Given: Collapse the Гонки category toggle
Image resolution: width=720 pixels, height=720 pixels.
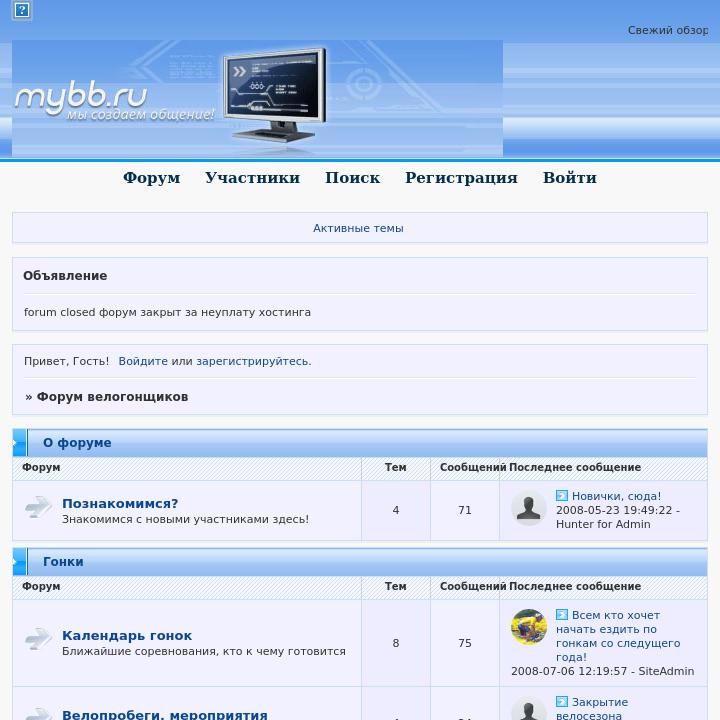Looking at the screenshot, I should coord(20,562).
